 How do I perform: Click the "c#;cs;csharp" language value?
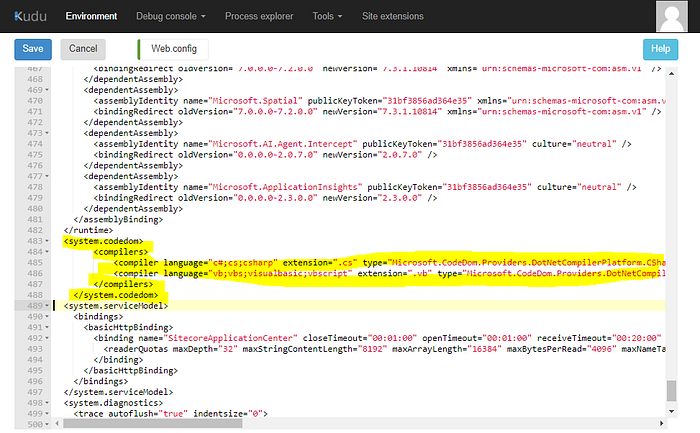[243, 262]
